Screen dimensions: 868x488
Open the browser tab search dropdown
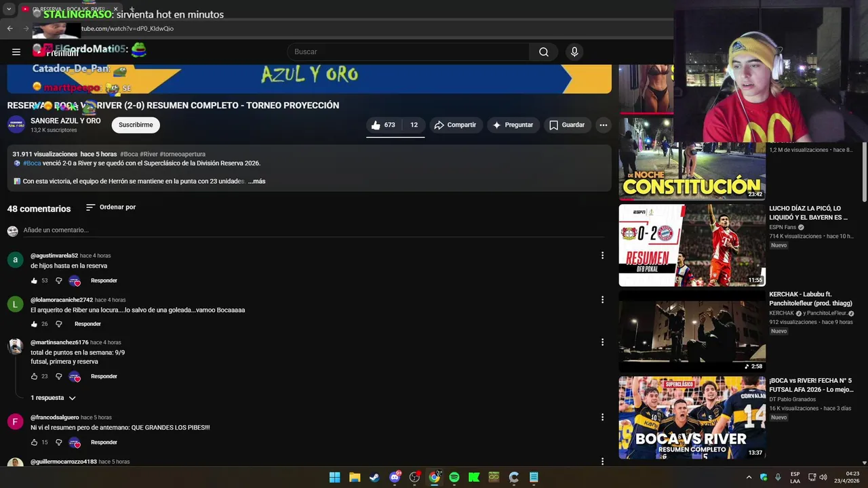[x=9, y=9]
